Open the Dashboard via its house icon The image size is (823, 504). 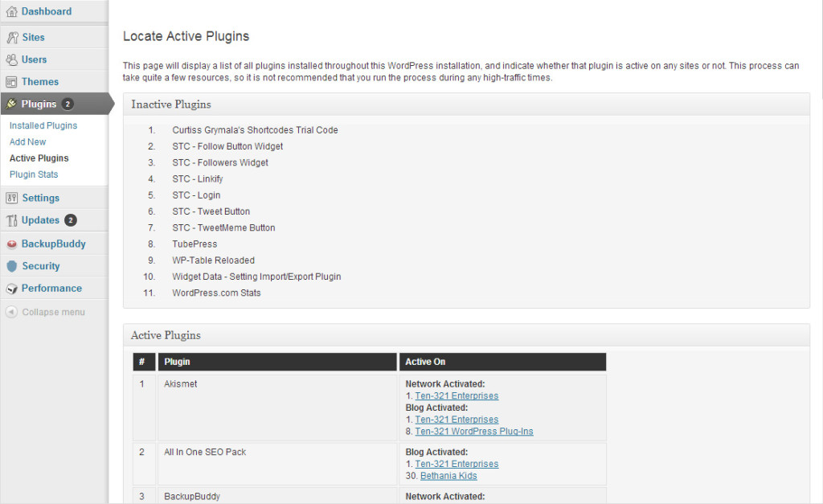coord(12,11)
